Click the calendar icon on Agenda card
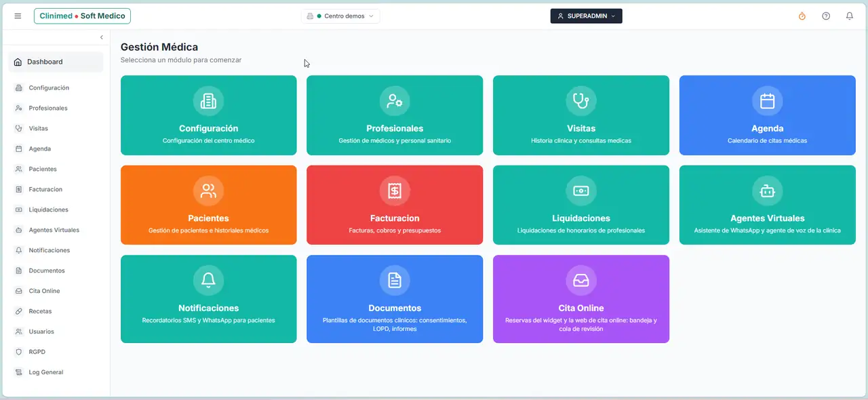 [x=767, y=101]
